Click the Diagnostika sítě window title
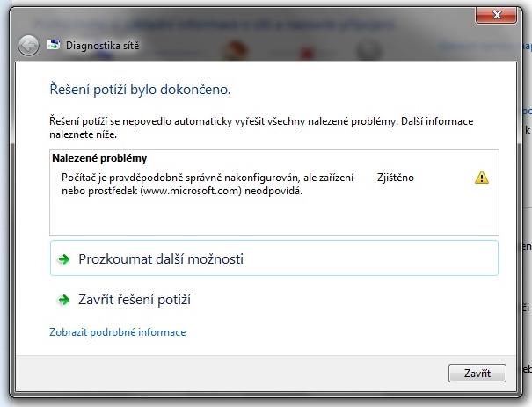The height and width of the screenshot is (407, 532). 103,46
